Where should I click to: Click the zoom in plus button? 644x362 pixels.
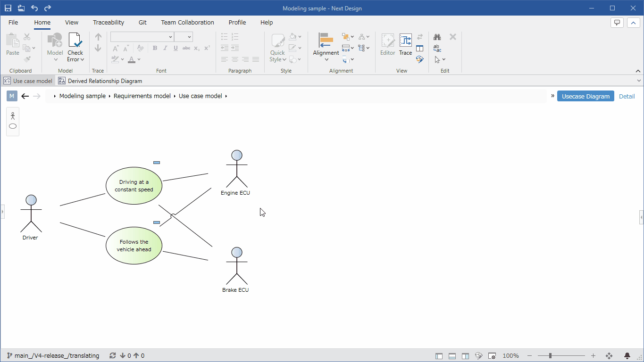click(593, 356)
